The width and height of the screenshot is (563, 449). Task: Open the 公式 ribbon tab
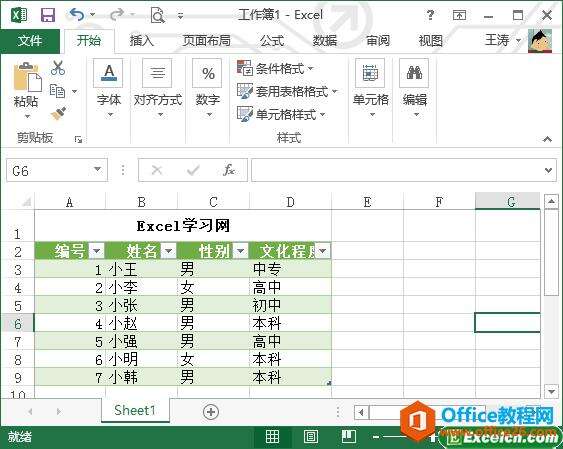[x=272, y=41]
